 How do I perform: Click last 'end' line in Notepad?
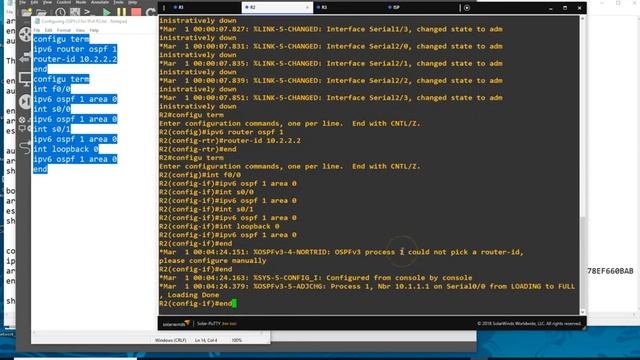coord(40,169)
